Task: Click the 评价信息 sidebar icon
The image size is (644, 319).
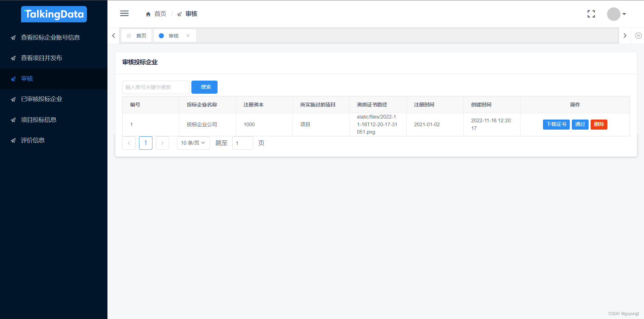Action: tap(13, 140)
